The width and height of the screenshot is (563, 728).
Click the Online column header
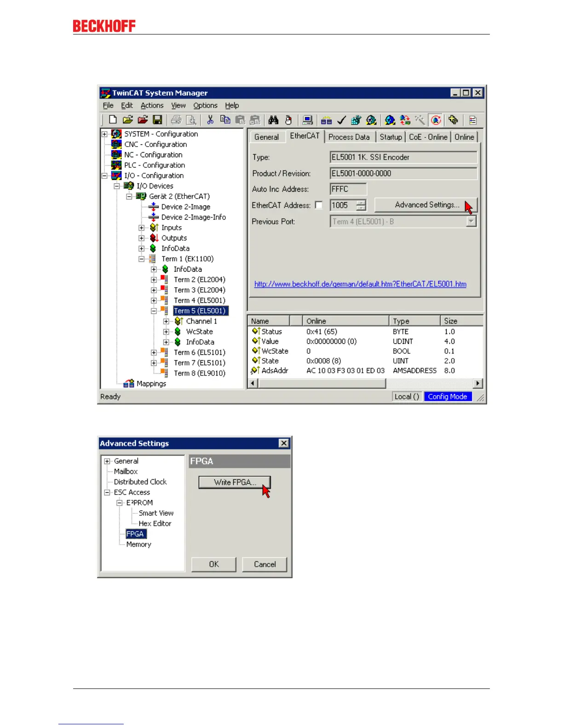point(346,321)
